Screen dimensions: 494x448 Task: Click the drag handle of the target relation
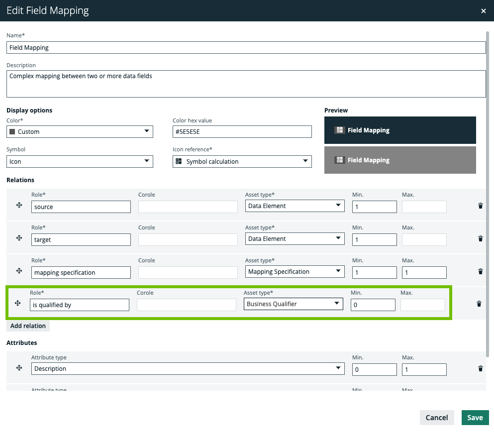tap(19, 238)
